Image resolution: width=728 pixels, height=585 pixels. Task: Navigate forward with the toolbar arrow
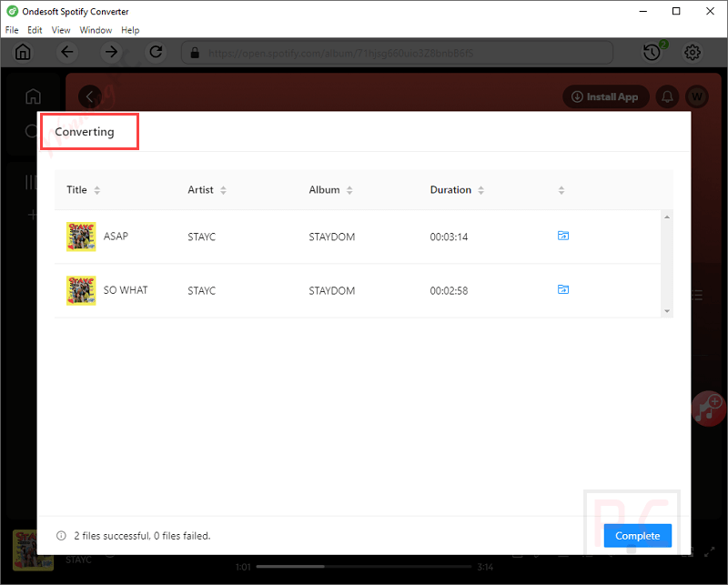(x=111, y=52)
